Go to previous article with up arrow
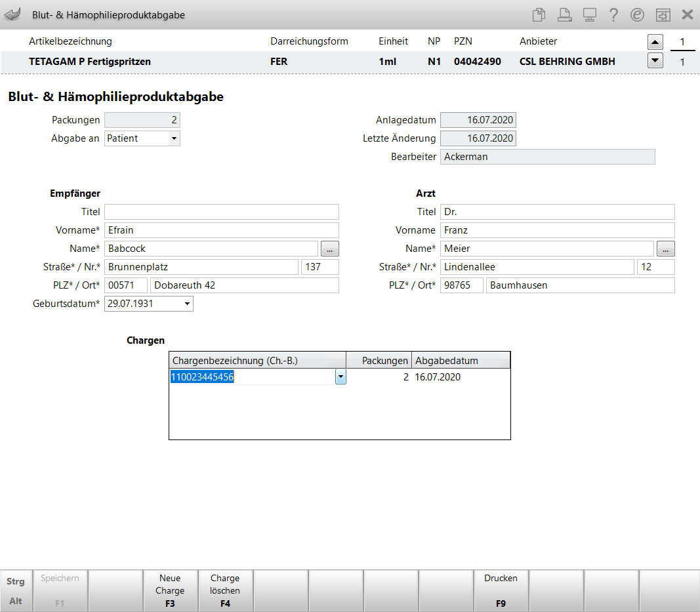The height and width of the screenshot is (612, 700). pos(655,42)
